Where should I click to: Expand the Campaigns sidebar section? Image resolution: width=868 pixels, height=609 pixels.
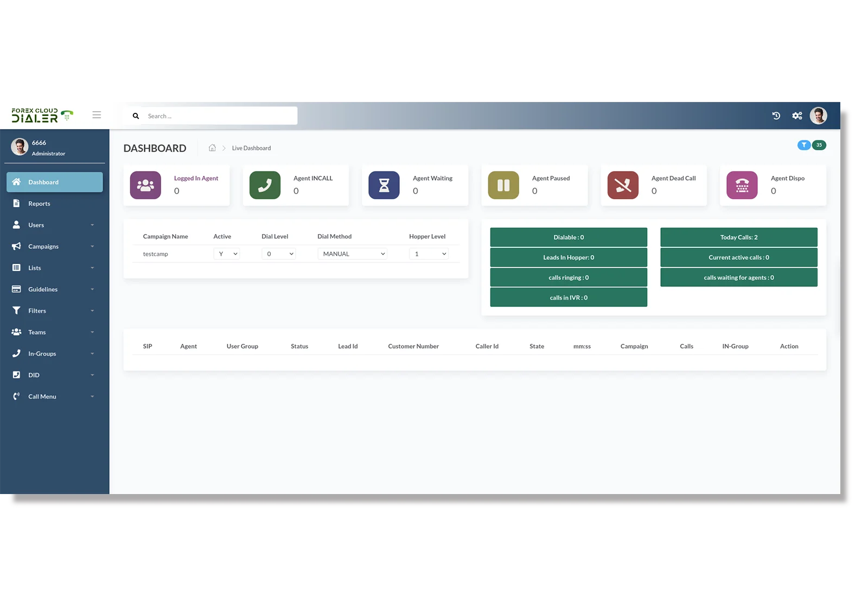tap(43, 246)
